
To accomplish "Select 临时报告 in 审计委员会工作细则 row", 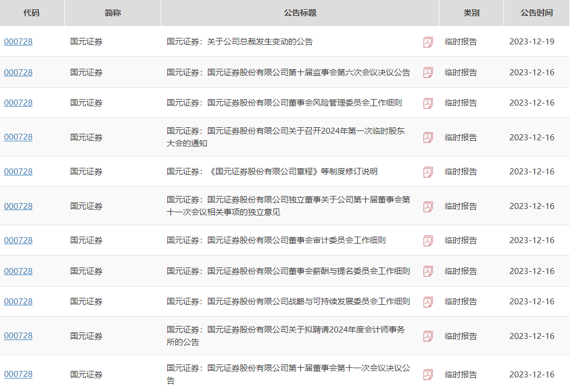I will pos(461,240).
